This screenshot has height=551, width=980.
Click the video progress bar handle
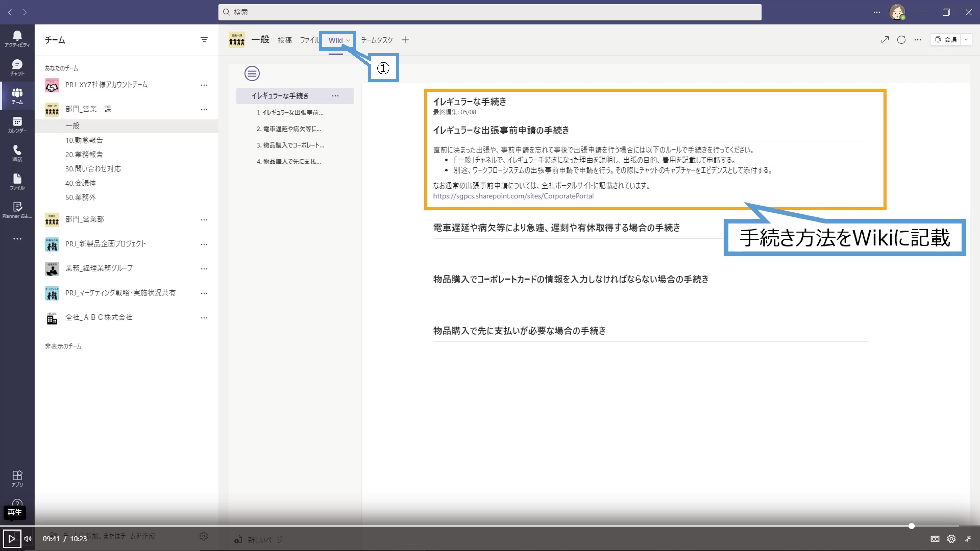pos(912,526)
